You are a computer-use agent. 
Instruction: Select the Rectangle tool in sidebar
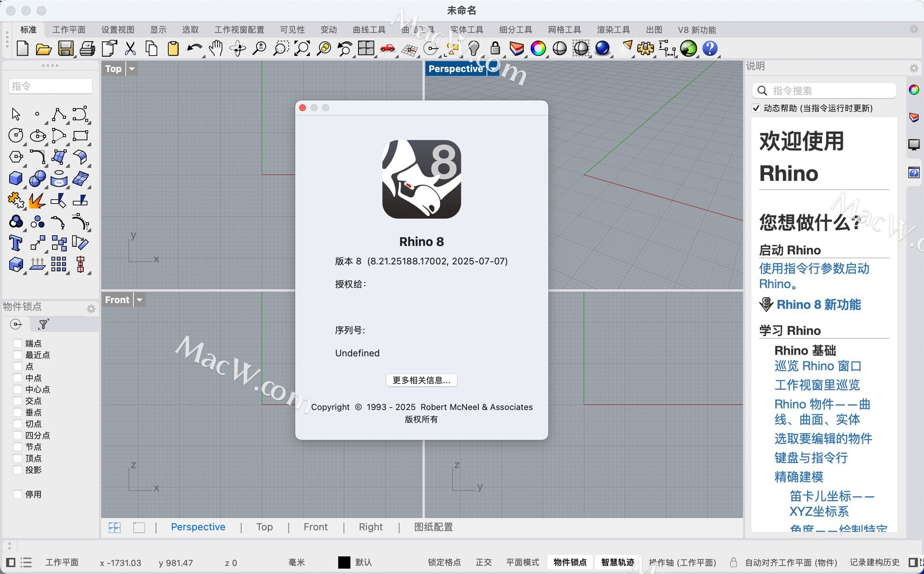tap(80, 136)
